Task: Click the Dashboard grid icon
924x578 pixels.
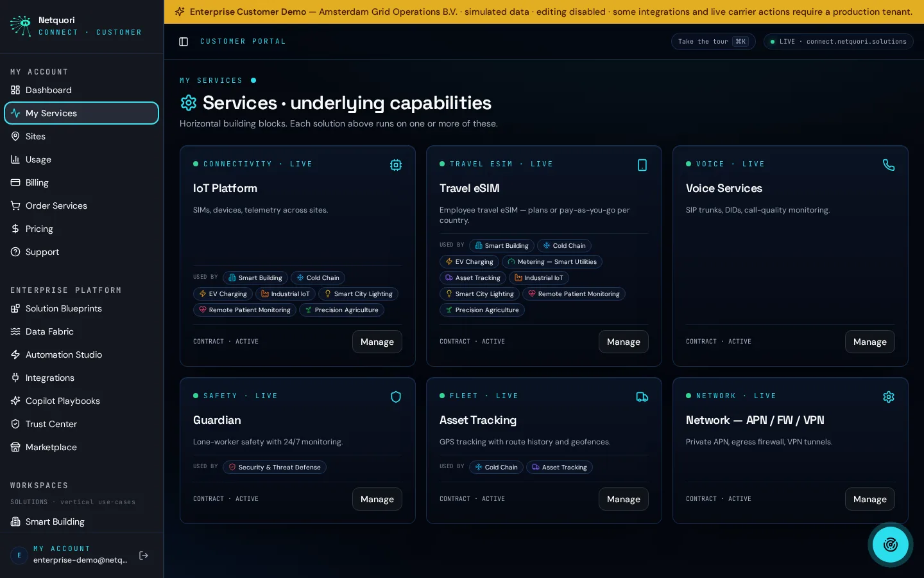Action: click(x=15, y=90)
